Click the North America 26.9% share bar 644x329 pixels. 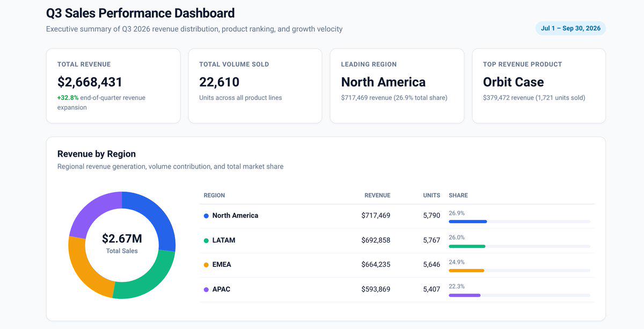(x=519, y=222)
